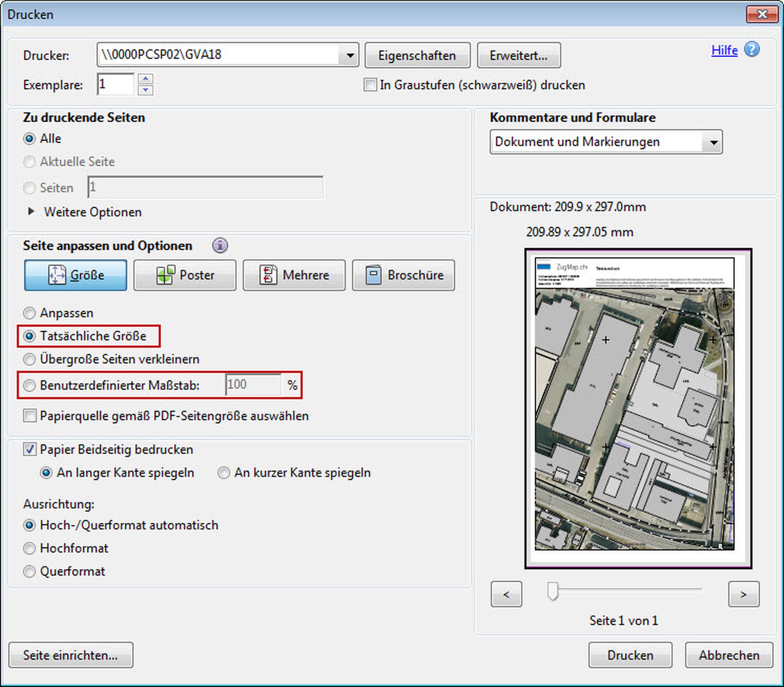Enable In Graustufen drucken checkbox
This screenshot has width=784, height=687.
click(x=370, y=85)
